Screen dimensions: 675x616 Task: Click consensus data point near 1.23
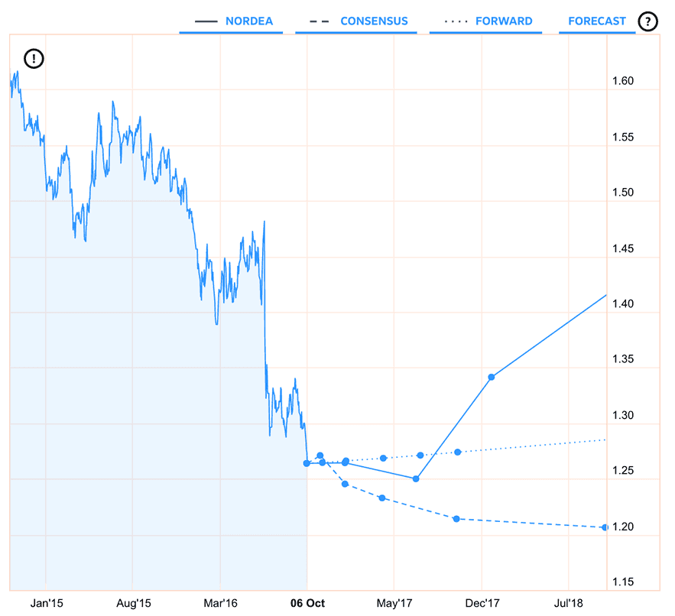coord(382,498)
